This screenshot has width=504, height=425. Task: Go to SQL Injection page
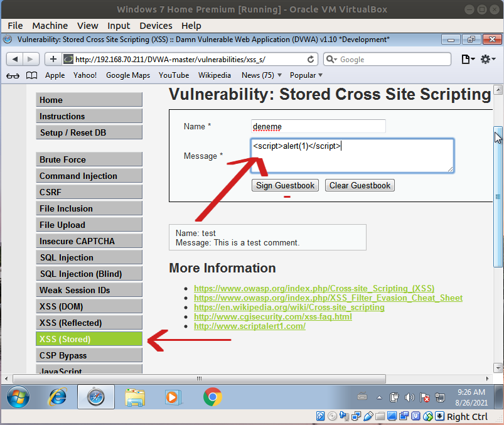point(89,257)
